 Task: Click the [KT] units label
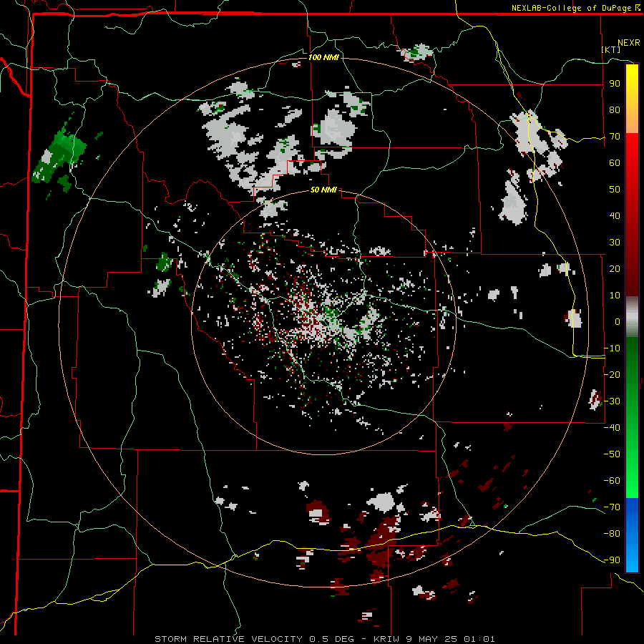(x=611, y=49)
